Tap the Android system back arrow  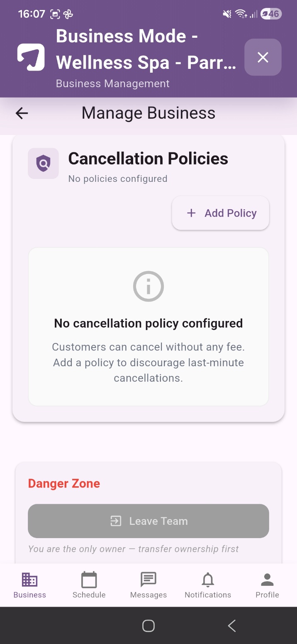point(232,626)
